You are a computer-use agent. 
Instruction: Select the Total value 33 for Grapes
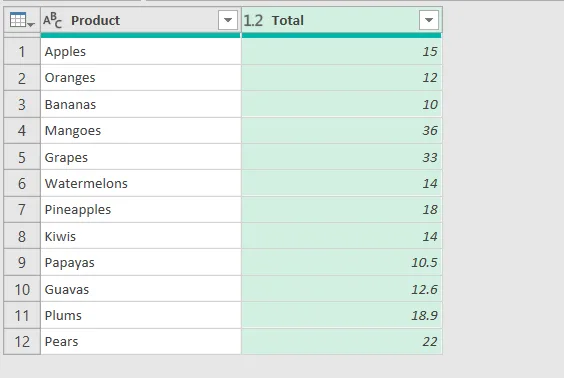pyautogui.click(x=342, y=157)
